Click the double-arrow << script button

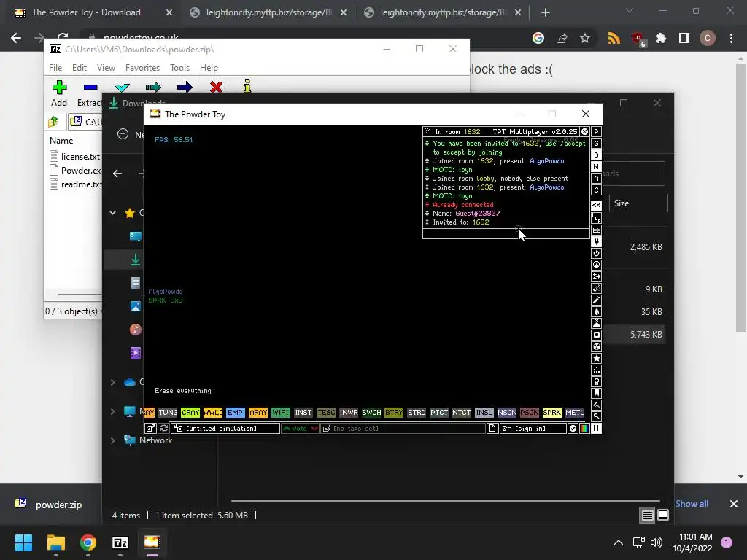coord(596,205)
